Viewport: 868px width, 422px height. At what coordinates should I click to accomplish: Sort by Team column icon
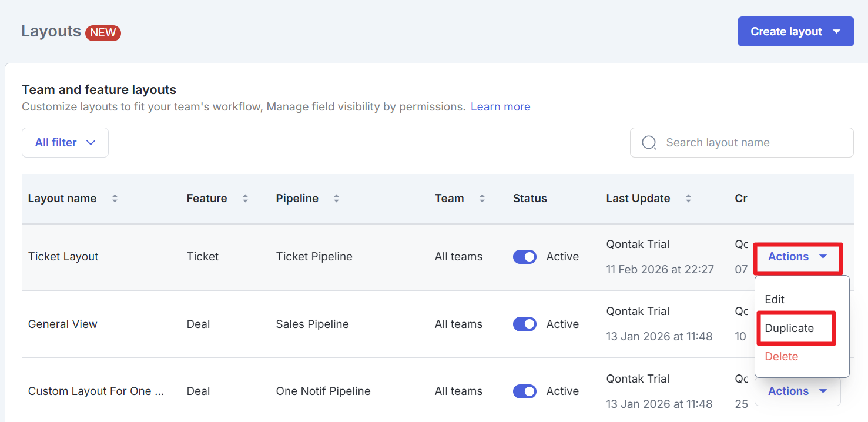click(x=482, y=199)
